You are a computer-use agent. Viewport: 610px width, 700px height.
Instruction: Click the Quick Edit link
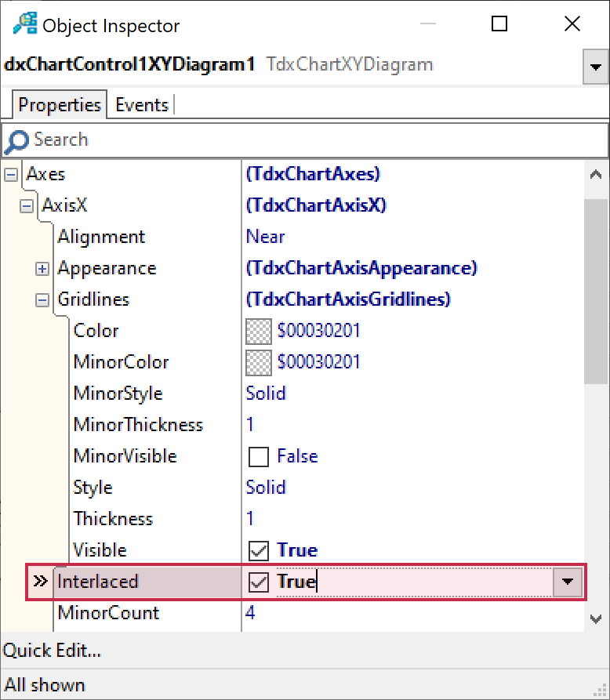[x=53, y=651]
